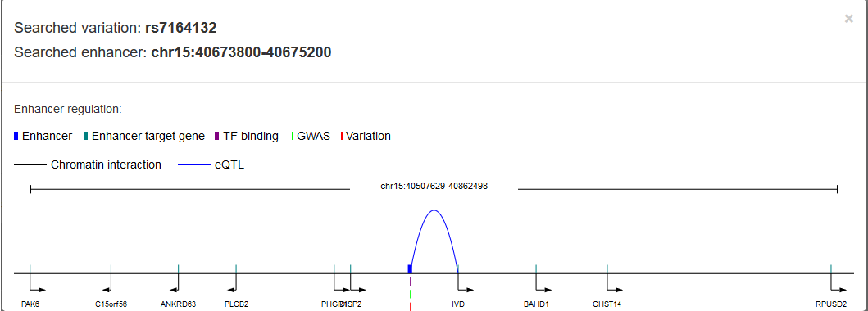Click the CHST14 gene arrow marker
Image resolution: width=868 pixels, height=311 pixels.
tap(615, 283)
